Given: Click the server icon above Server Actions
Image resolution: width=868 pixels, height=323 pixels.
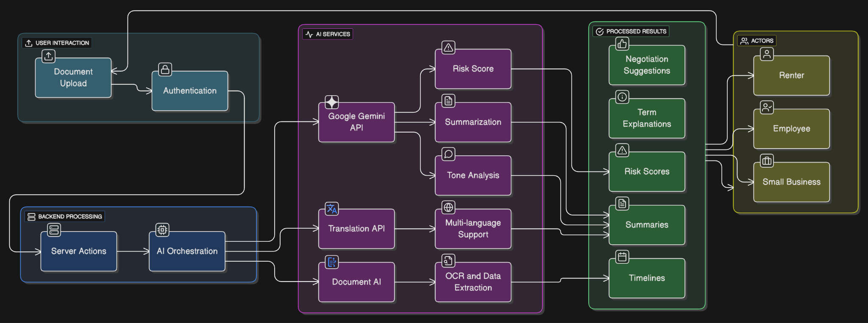Looking at the screenshot, I should (54, 230).
